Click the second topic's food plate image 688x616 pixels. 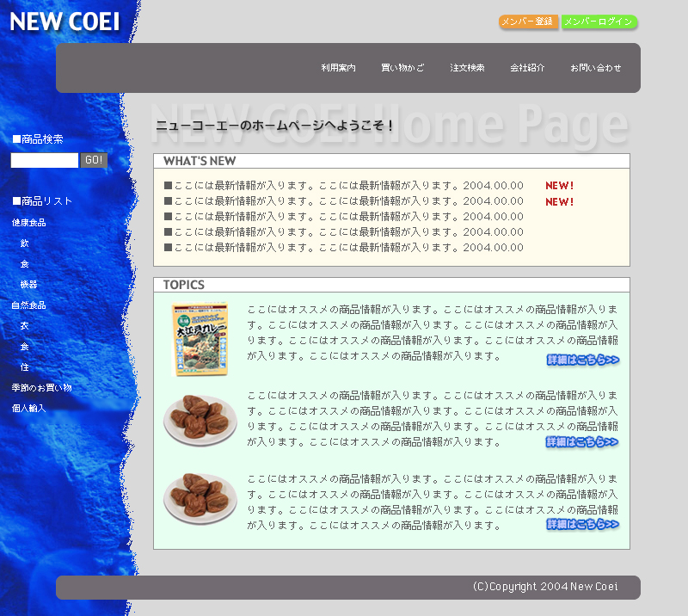pos(200,421)
